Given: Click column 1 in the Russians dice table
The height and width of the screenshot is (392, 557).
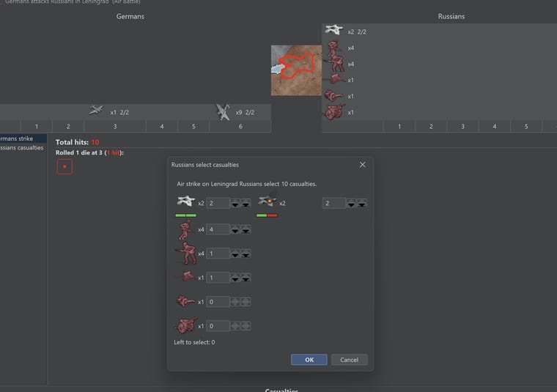Looking at the screenshot, I should pos(399,127).
